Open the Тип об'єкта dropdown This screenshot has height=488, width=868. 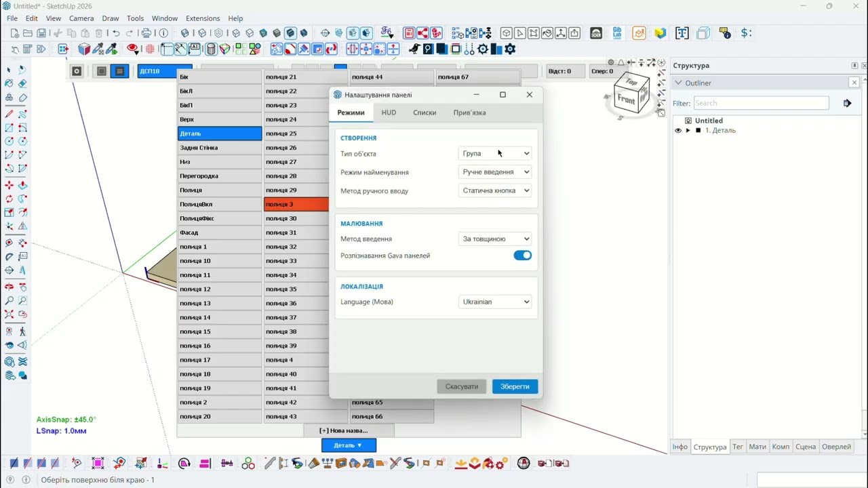point(495,153)
